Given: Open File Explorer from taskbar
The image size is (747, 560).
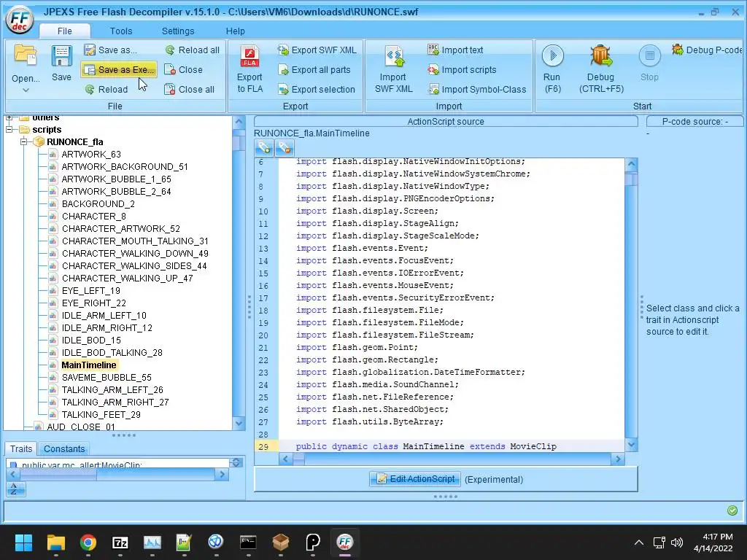Looking at the screenshot, I should coord(55,542).
